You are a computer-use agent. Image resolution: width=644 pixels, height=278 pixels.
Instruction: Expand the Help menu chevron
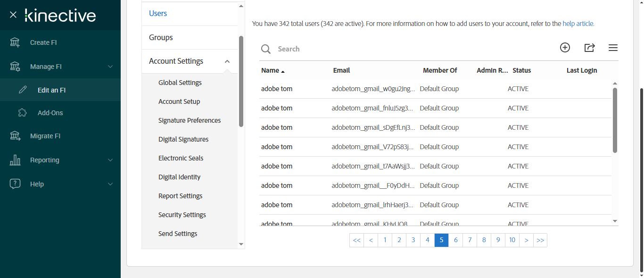110,184
